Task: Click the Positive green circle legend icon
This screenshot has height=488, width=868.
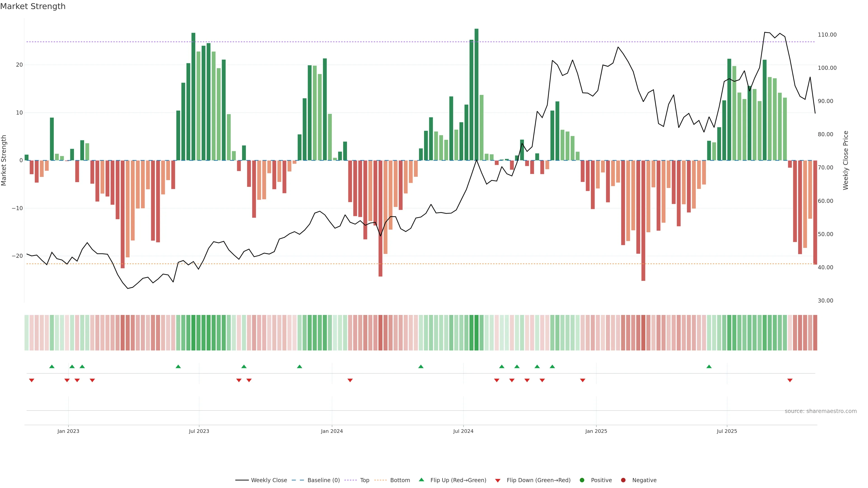Action: 582,480
